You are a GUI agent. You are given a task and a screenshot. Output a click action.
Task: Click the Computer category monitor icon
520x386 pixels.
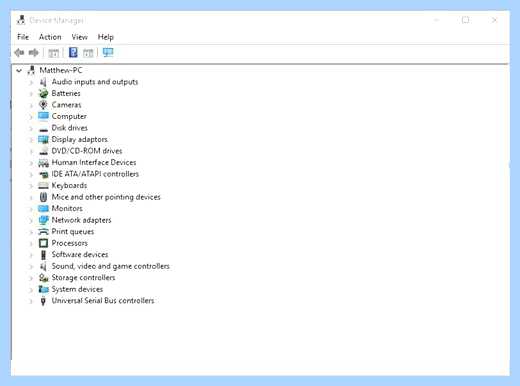[x=43, y=116]
